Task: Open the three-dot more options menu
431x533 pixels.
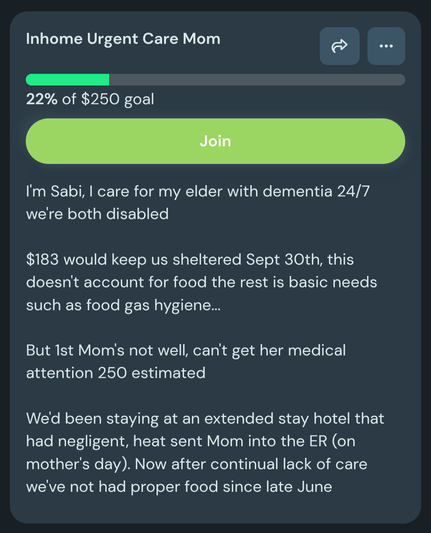Action: click(386, 46)
